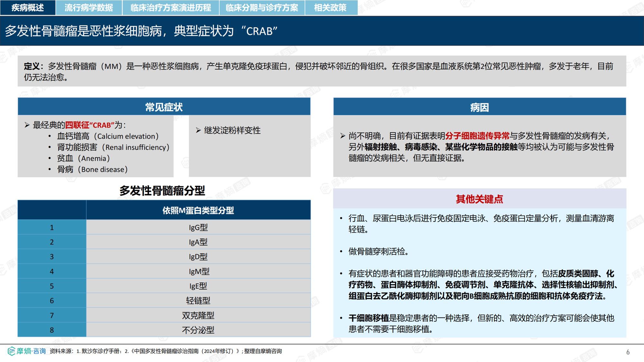Switch to the 流行病学数据 tab

point(89,7)
